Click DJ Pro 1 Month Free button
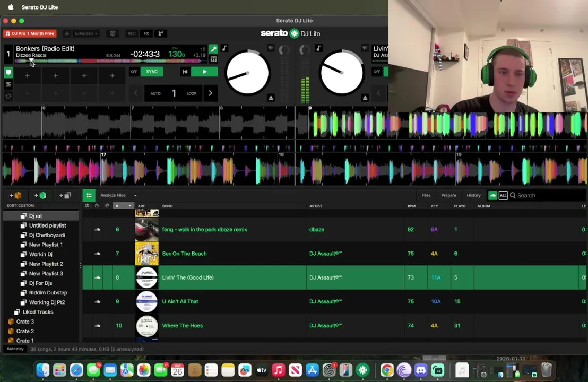This screenshot has height=382, width=588. click(x=30, y=33)
